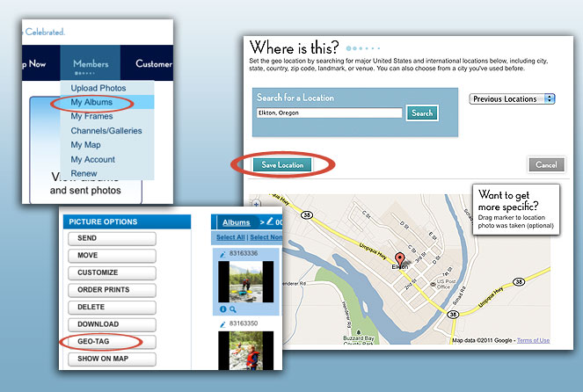The height and width of the screenshot is (392, 583).
Task: Open the child in life-jacket thumbnail 83163350
Action: pos(245,351)
